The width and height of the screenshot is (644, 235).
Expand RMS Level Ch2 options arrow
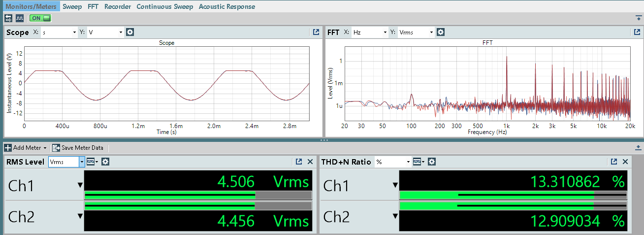pos(80,216)
